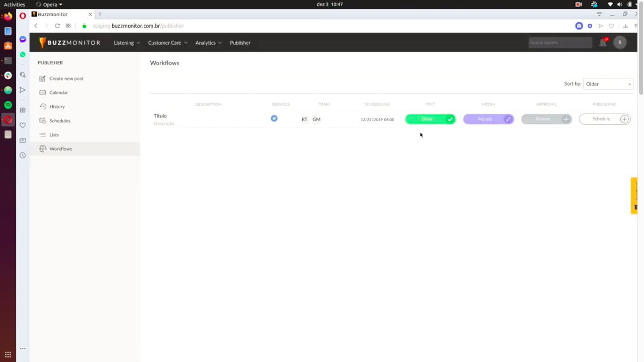Open Schedules in the sidebar
Screen dimensions: 644x362
[x=59, y=121]
